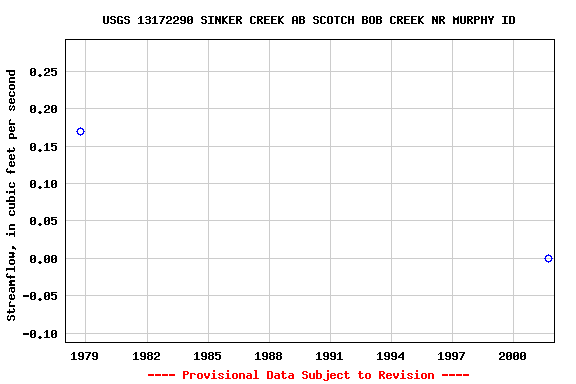Click the y-axis label -0.10

[40, 334]
